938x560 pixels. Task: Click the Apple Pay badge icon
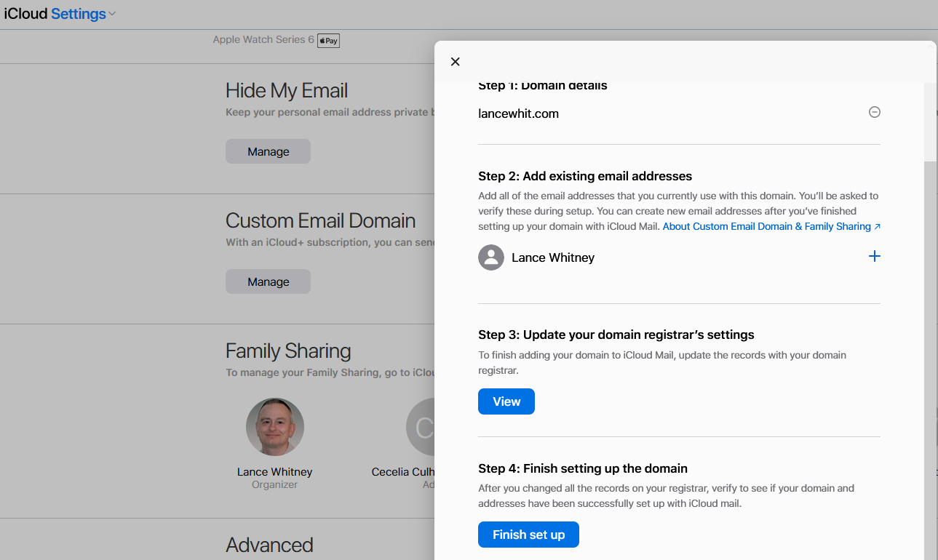[328, 40]
